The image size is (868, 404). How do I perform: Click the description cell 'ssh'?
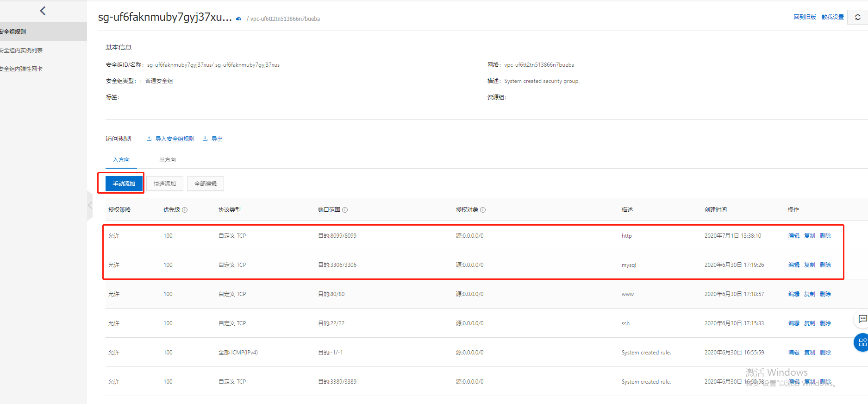[625, 323]
